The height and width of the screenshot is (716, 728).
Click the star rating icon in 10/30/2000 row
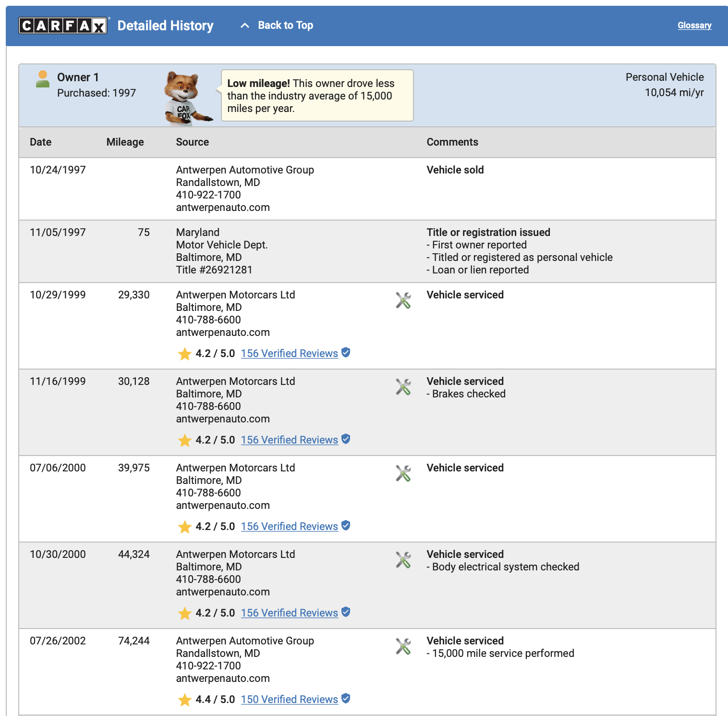click(185, 613)
